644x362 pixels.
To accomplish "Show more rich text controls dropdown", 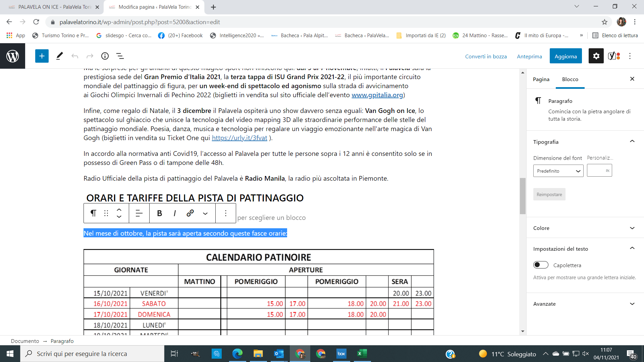I will [205, 213].
